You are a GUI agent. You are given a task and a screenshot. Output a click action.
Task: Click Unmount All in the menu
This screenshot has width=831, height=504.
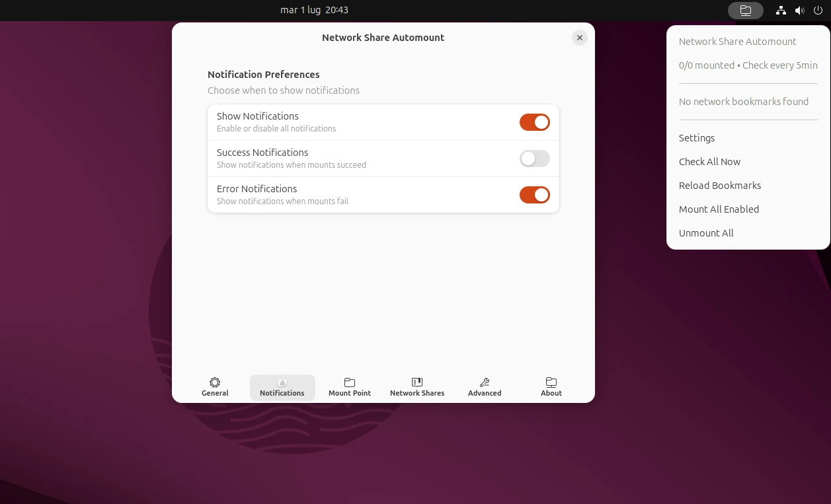point(706,233)
